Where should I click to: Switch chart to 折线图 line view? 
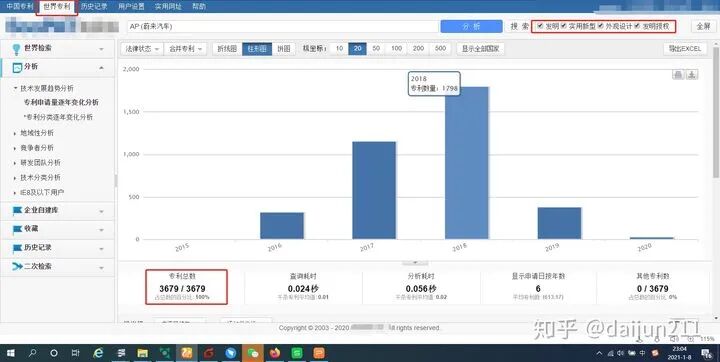point(227,49)
